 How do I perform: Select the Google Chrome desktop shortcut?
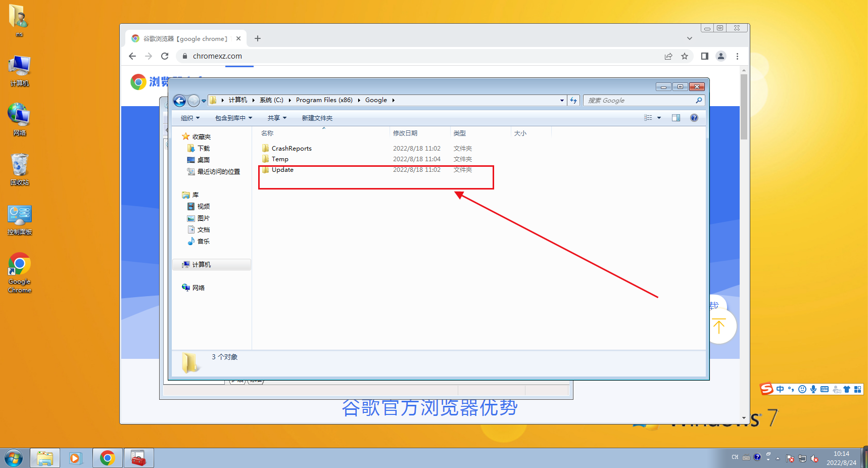pyautogui.click(x=20, y=273)
